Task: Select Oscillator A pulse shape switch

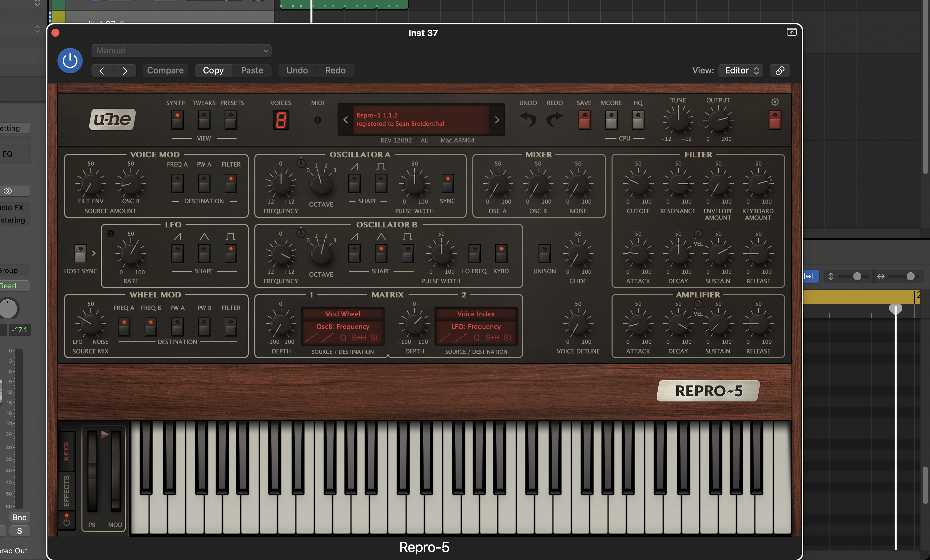Action: click(381, 184)
